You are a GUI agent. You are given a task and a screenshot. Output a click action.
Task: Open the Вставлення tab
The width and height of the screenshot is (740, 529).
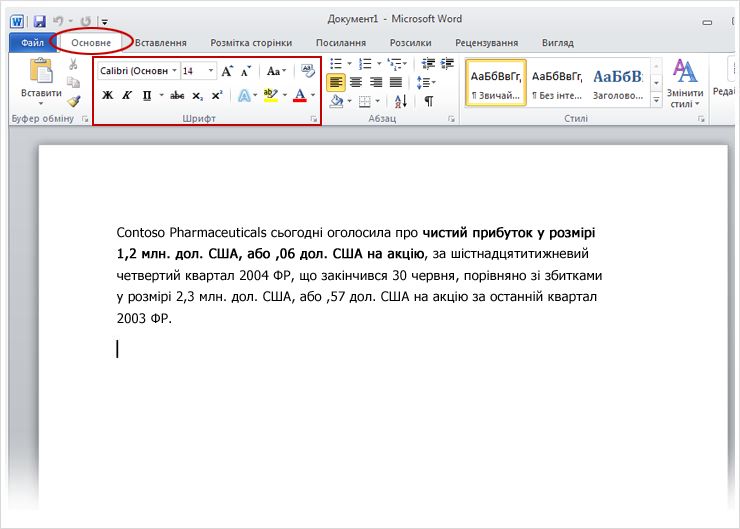(160, 43)
